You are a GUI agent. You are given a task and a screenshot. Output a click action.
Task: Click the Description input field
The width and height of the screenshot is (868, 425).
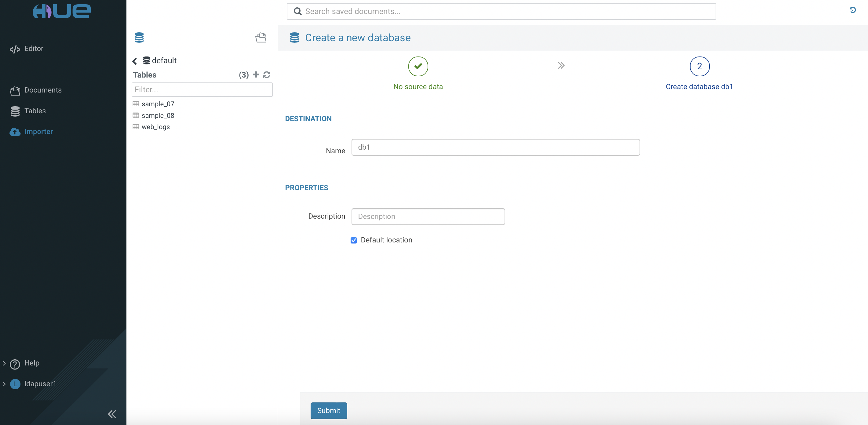(x=428, y=216)
